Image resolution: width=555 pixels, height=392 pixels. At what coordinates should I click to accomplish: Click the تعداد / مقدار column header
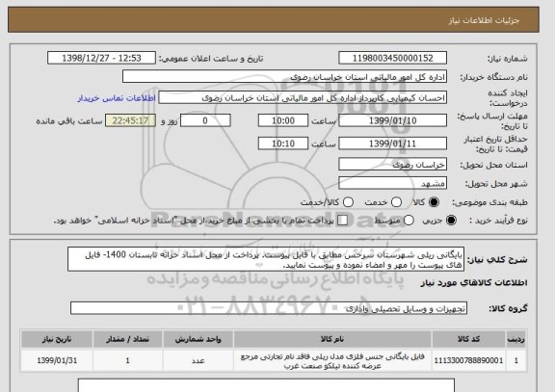(x=127, y=339)
